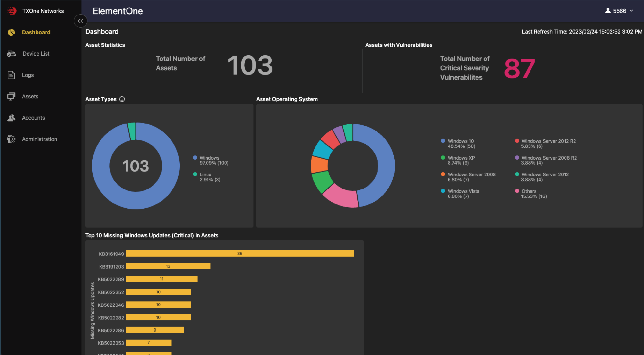
Task: Click the Assets monitor icon
Action: pos(12,96)
